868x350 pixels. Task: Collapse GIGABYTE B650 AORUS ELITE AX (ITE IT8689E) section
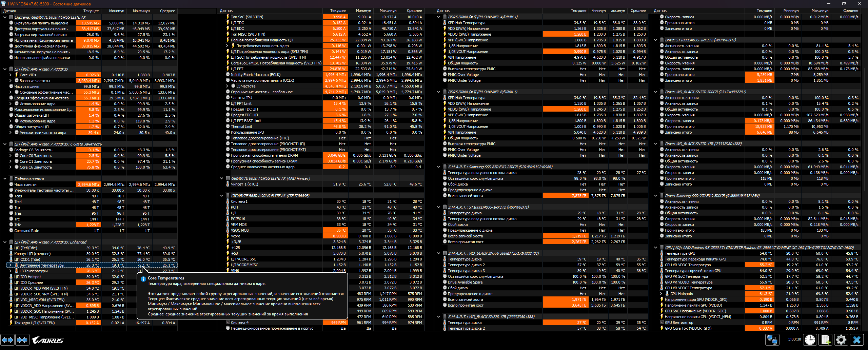222,196
